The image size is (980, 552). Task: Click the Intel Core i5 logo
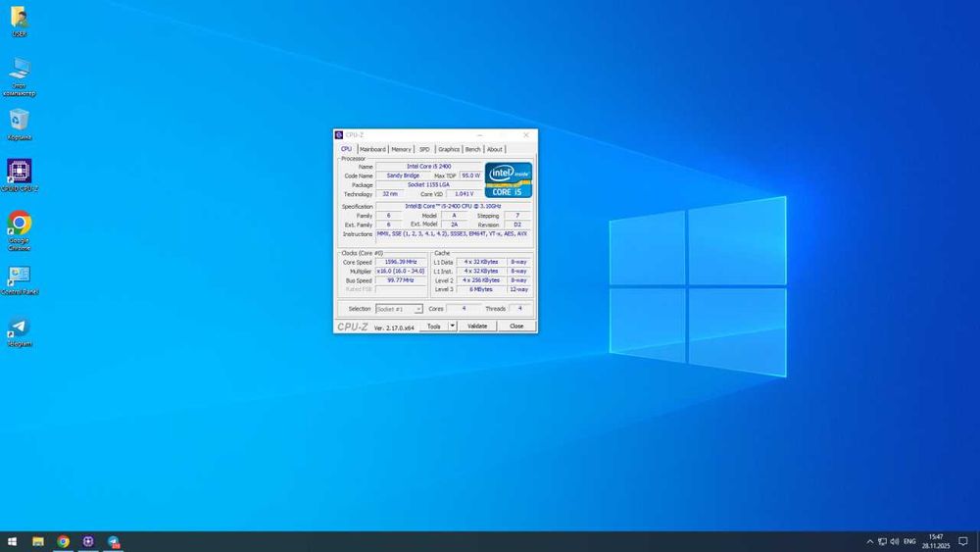click(x=509, y=179)
